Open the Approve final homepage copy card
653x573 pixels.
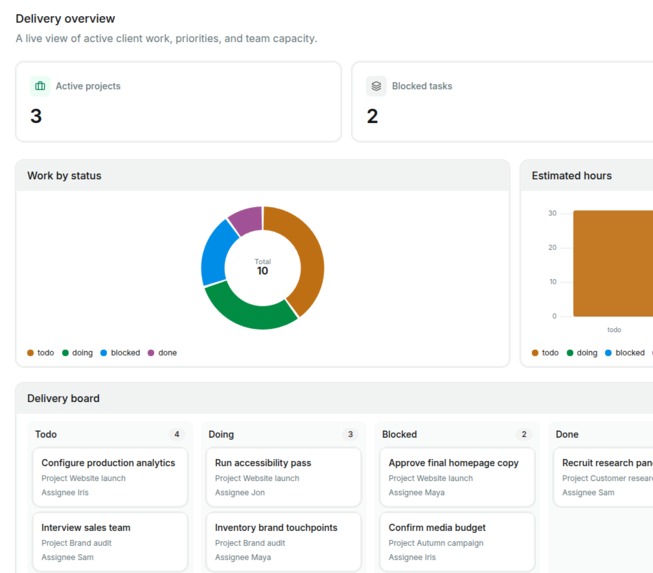click(457, 477)
